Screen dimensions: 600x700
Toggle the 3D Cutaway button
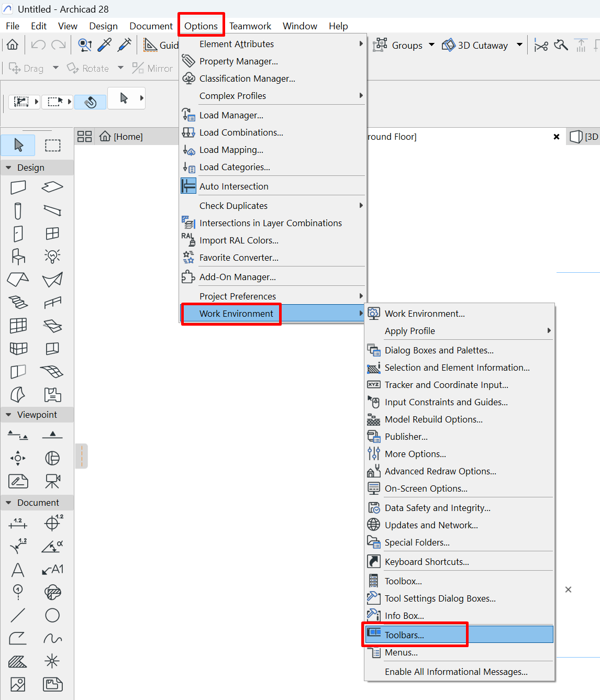pyautogui.click(x=475, y=46)
